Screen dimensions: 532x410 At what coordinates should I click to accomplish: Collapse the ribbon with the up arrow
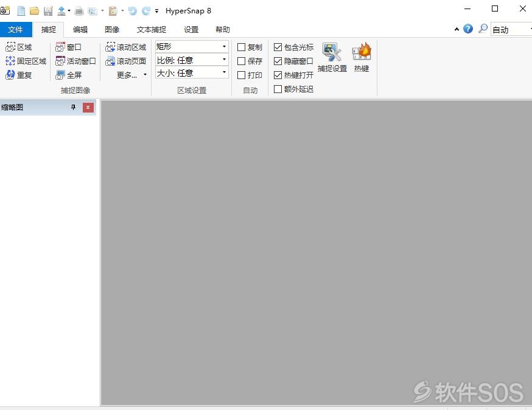[x=457, y=29]
